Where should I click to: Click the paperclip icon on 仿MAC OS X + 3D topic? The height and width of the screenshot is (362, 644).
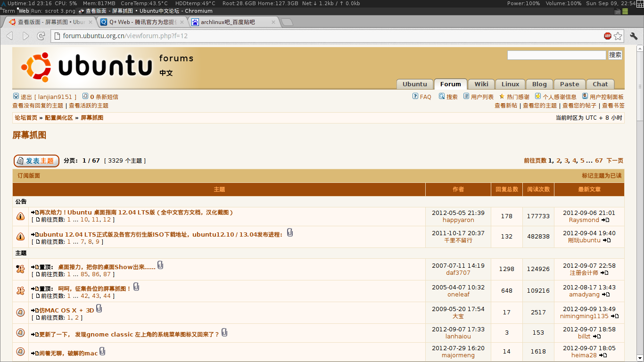coord(99,308)
